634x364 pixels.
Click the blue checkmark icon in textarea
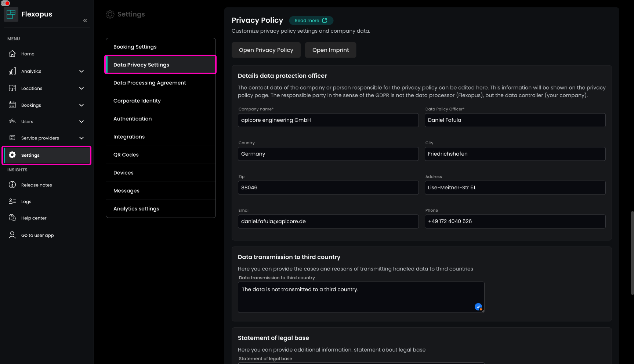(x=478, y=307)
